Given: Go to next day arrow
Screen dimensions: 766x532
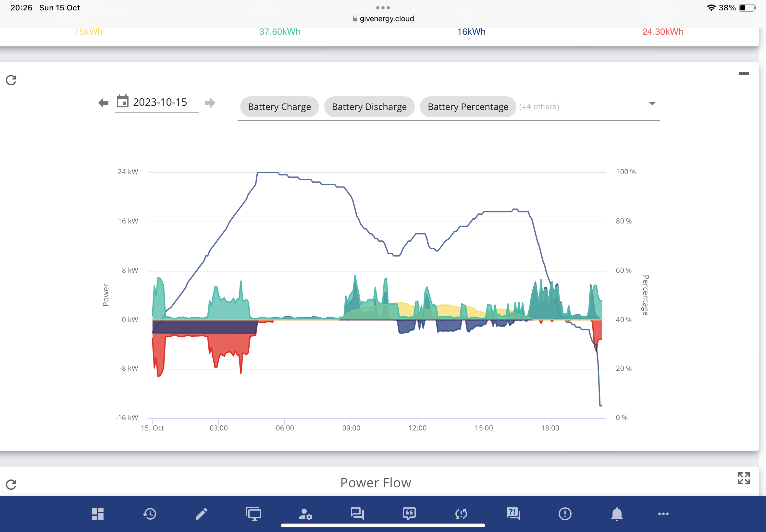Looking at the screenshot, I should tap(210, 103).
